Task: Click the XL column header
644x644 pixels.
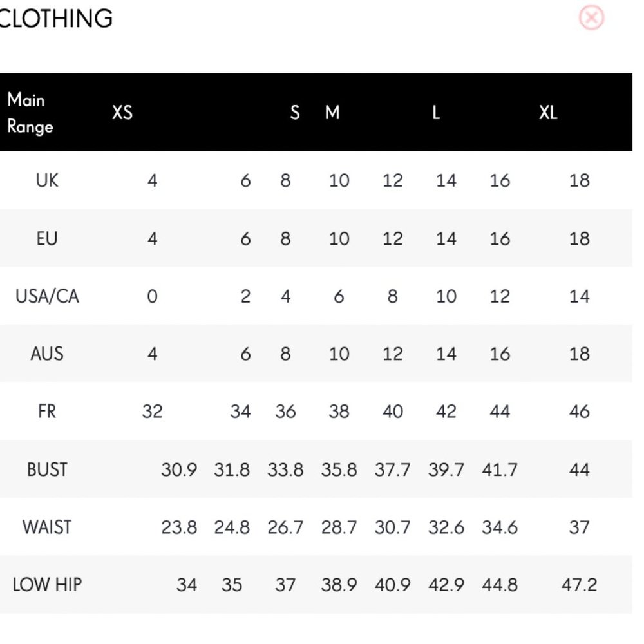Action: (548, 113)
